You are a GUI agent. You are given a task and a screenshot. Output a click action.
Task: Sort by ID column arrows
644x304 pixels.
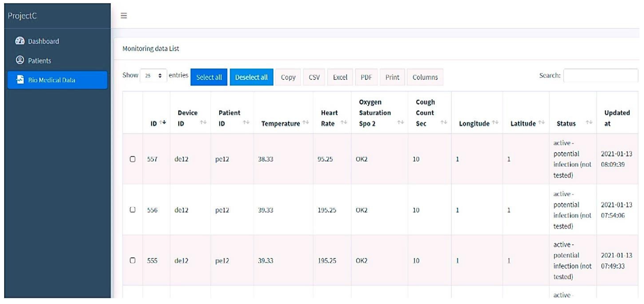pyautogui.click(x=163, y=122)
